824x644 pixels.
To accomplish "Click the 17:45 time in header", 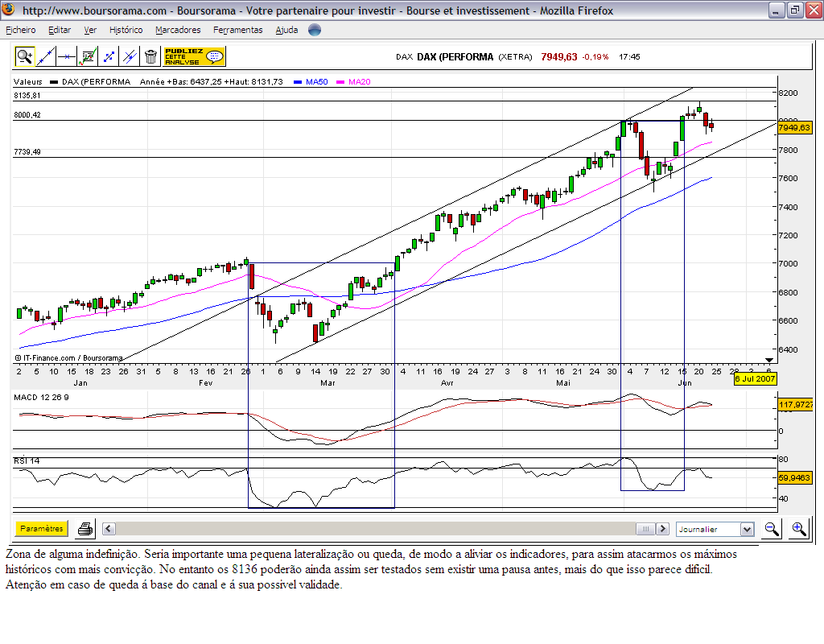I will [629, 57].
